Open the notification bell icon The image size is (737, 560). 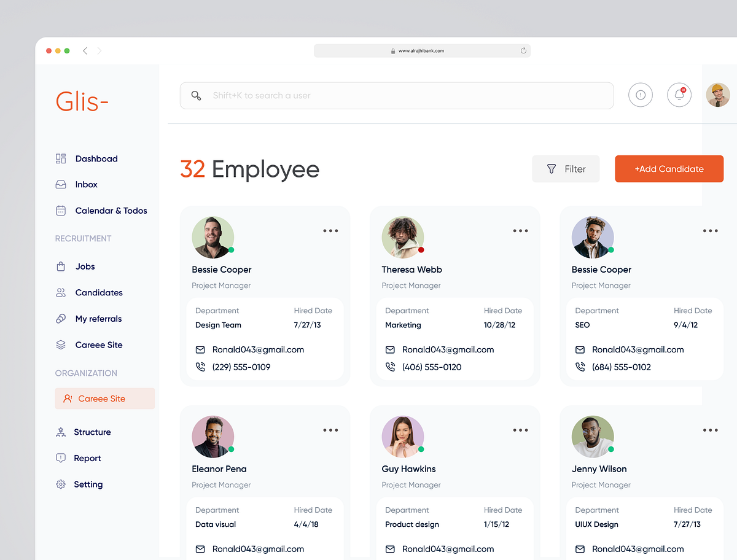coord(679,95)
